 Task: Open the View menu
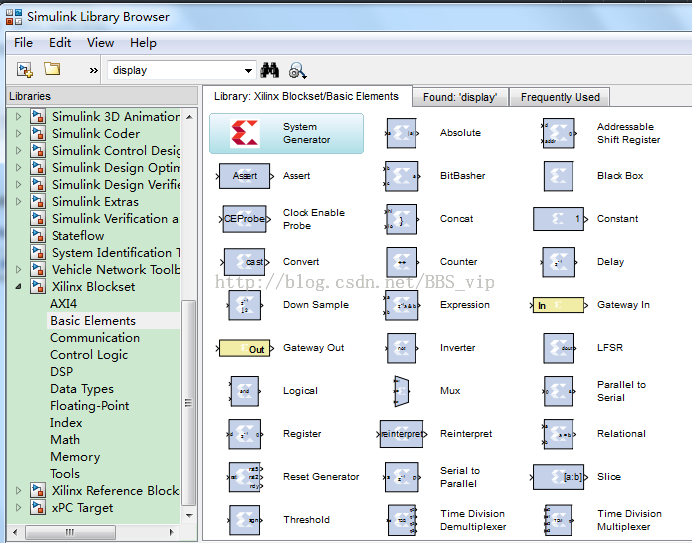pyautogui.click(x=101, y=43)
